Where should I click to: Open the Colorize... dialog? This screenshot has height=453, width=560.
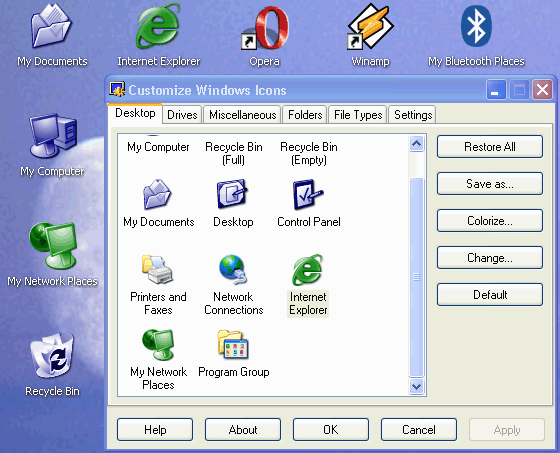pos(490,221)
